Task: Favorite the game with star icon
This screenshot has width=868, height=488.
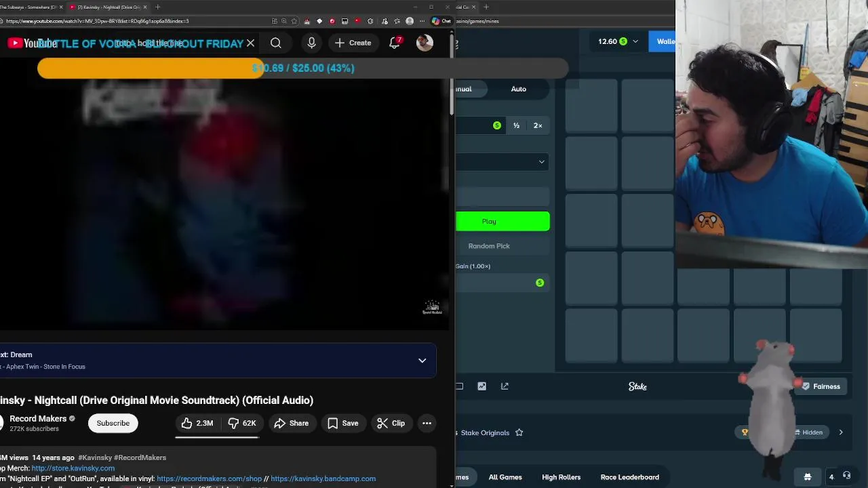Action: [x=519, y=432]
